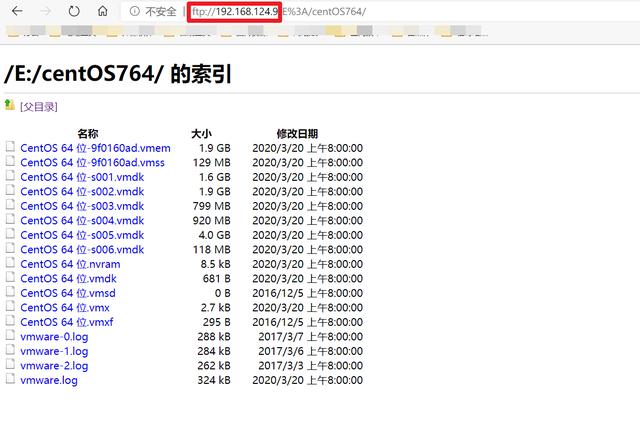Select the 129 MB size value
The image size is (640, 430).
pos(212,163)
